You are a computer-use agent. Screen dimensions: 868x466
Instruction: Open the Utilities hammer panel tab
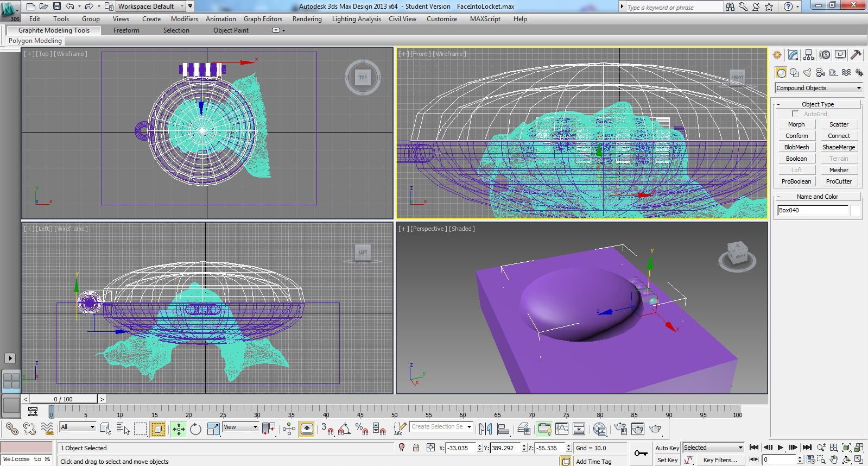point(856,54)
